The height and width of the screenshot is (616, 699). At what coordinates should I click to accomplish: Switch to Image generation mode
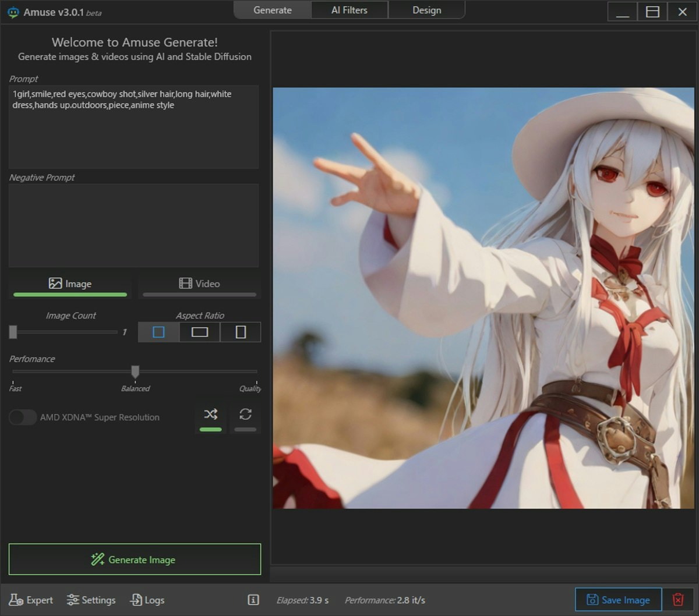[70, 284]
